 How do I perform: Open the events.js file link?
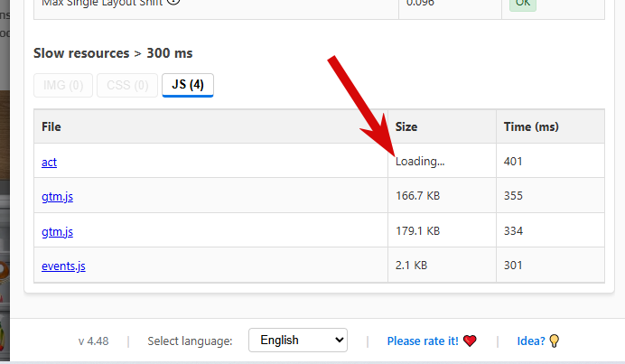(63, 266)
